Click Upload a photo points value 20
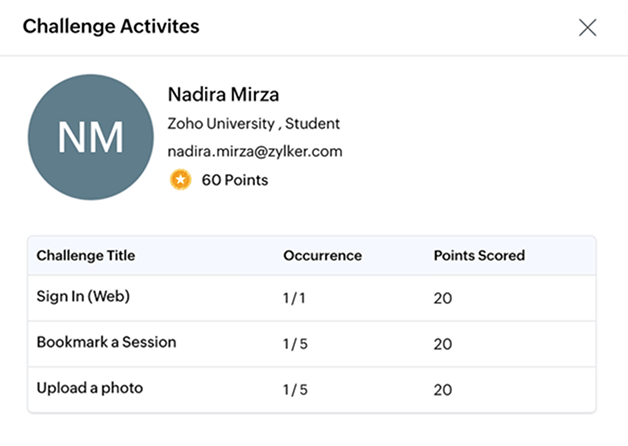This screenshot has width=628, height=446. pos(443,390)
